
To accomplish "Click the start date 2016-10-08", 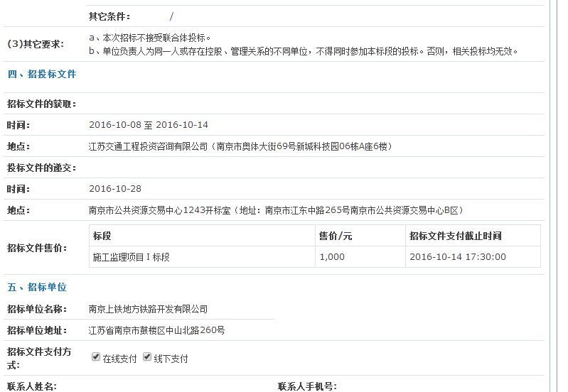I will 114,125.
